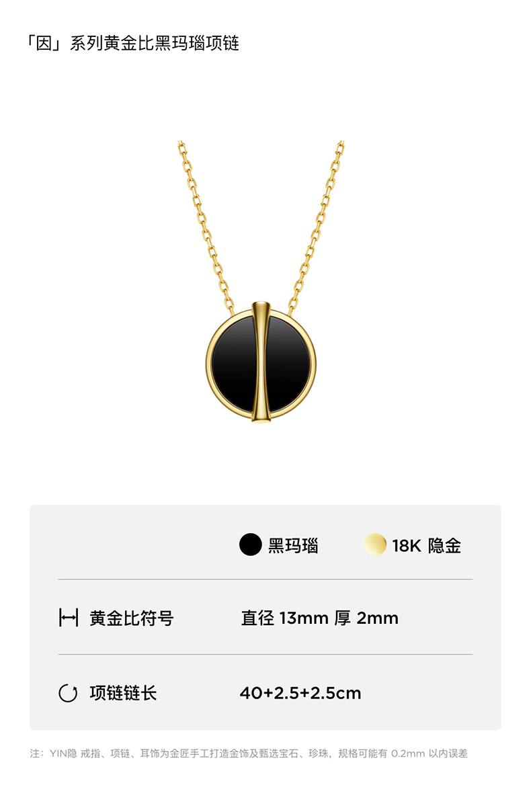
Task: Click the gold vertical bar on pendant
Action: pos(261,363)
